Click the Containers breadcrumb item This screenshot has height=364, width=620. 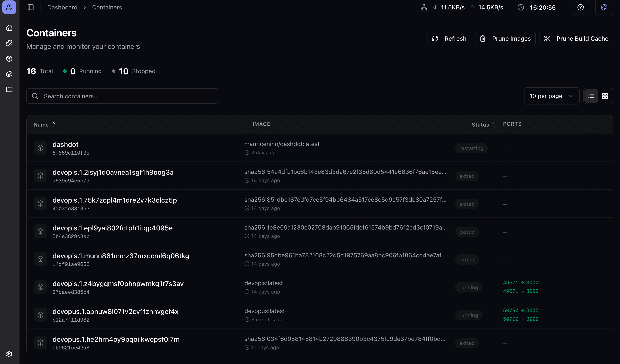click(x=107, y=7)
